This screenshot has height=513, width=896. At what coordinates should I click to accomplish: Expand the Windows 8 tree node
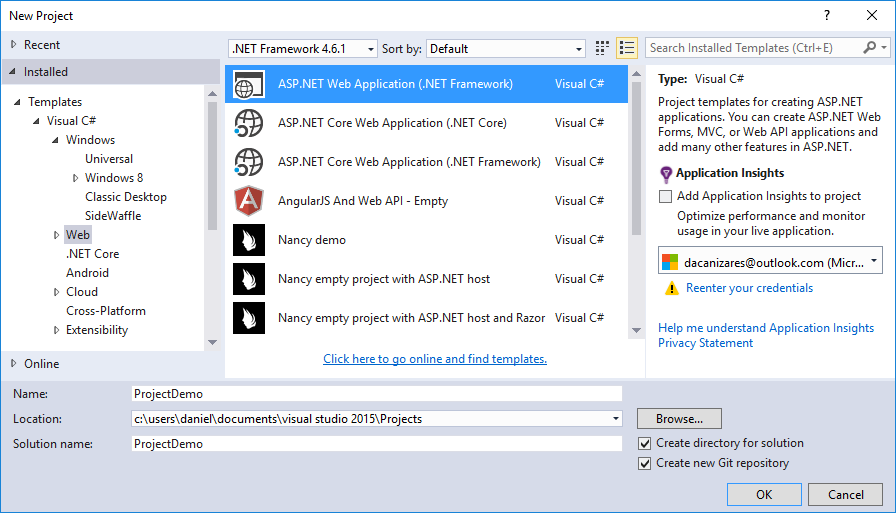pos(75,178)
